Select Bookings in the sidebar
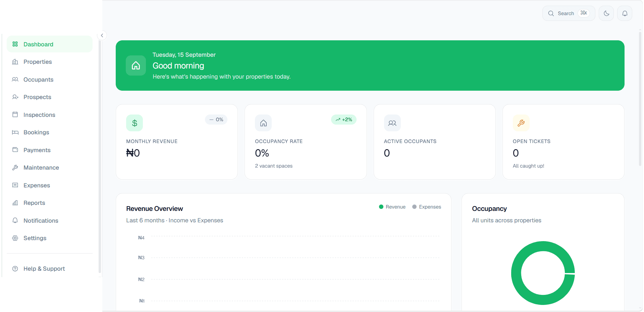The width and height of the screenshot is (644, 312). (50, 132)
